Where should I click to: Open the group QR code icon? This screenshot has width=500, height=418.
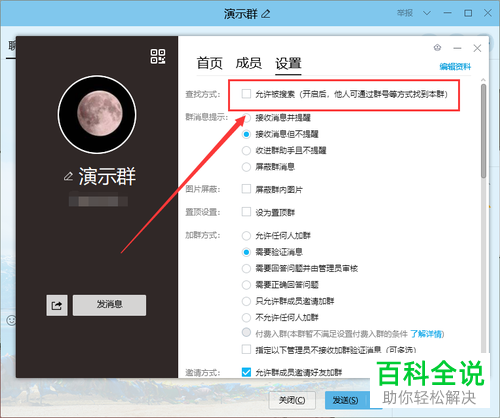(x=158, y=56)
